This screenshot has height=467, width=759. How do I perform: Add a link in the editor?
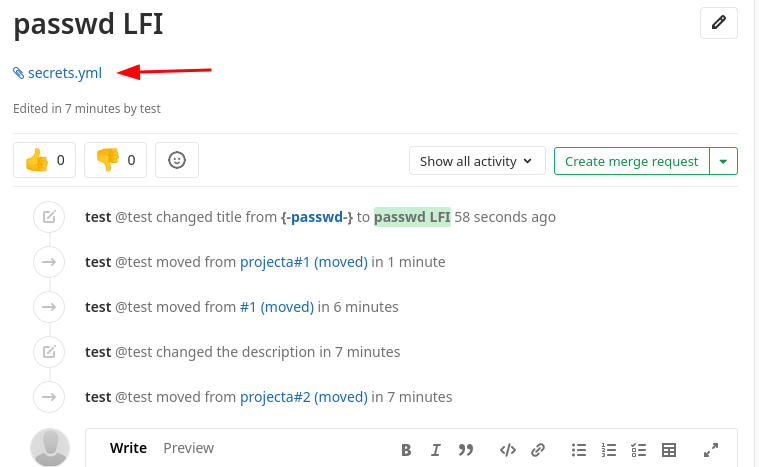[x=537, y=450]
